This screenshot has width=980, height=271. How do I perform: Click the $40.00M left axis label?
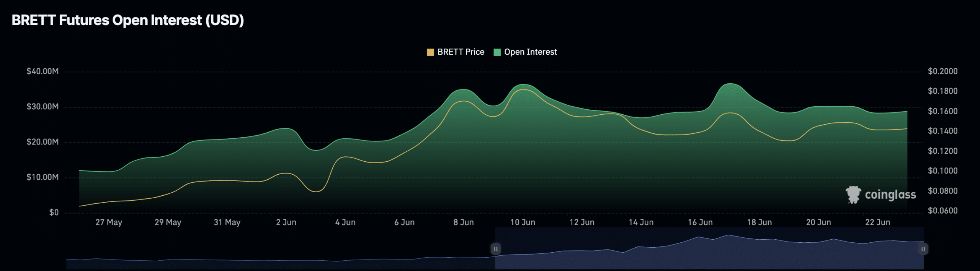point(42,71)
